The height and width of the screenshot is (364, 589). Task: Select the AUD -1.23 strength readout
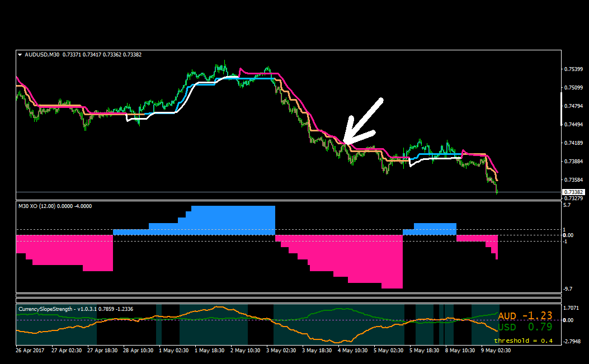525,315
